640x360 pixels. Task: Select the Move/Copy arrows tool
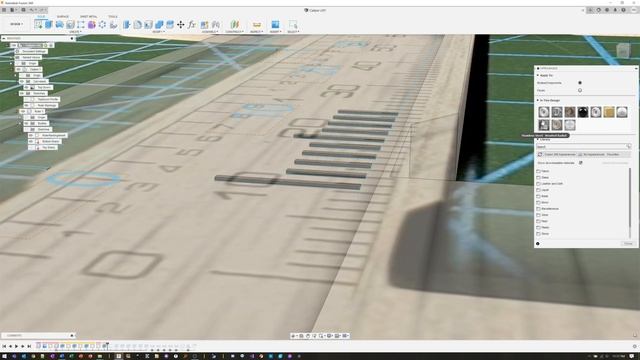(x=180, y=24)
